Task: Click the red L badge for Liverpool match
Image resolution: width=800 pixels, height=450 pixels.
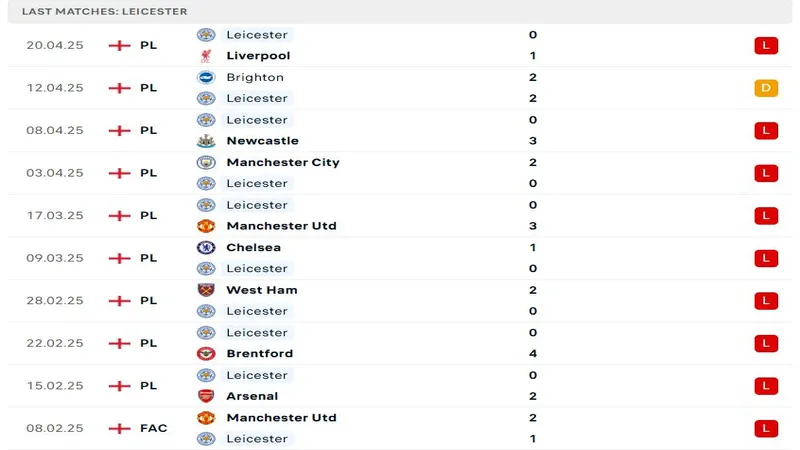Action: tap(766, 45)
